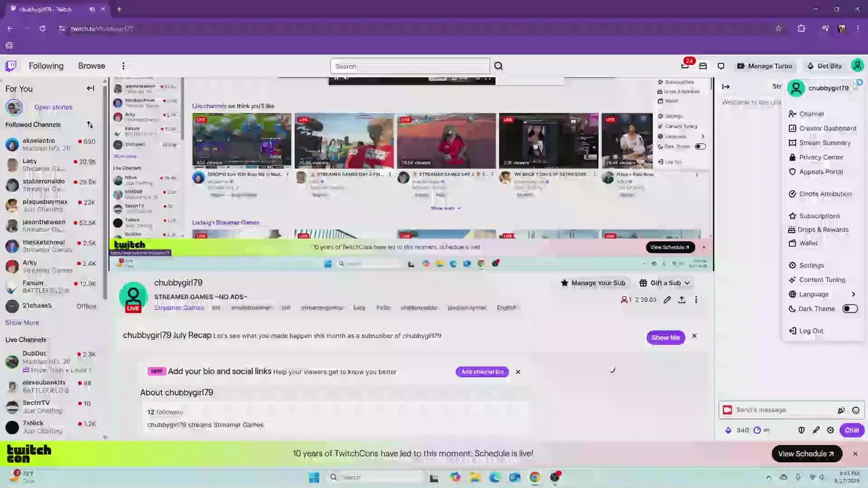Go to the Browse tab

pyautogui.click(x=92, y=66)
